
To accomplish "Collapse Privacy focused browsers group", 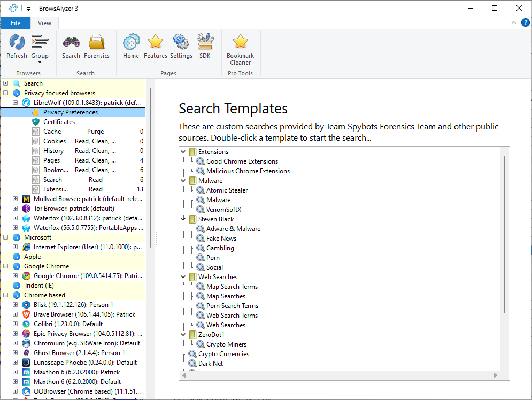I will click(6, 93).
